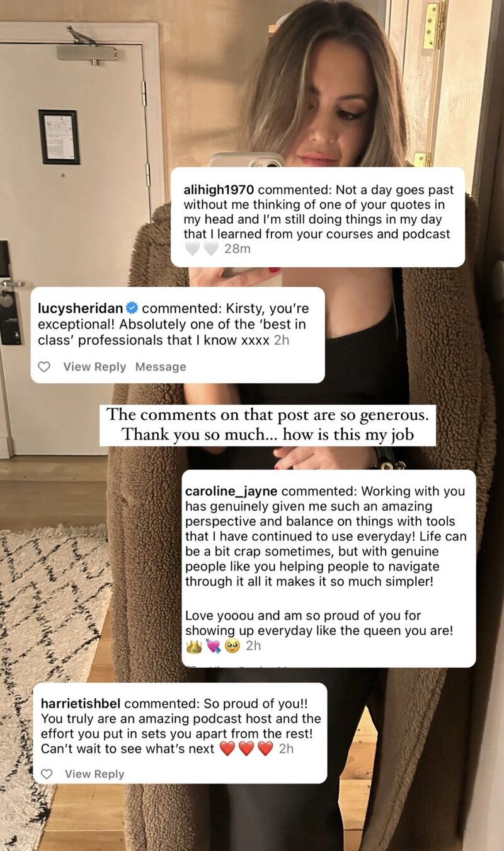This screenshot has height=851, width=504.
Task: Open View Reply under lucysheridan's comment
Action: [94, 367]
